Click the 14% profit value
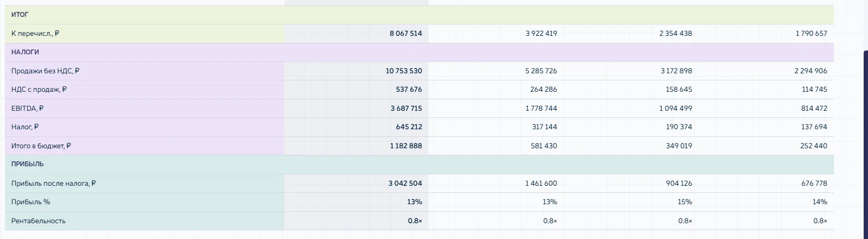 click(x=820, y=202)
